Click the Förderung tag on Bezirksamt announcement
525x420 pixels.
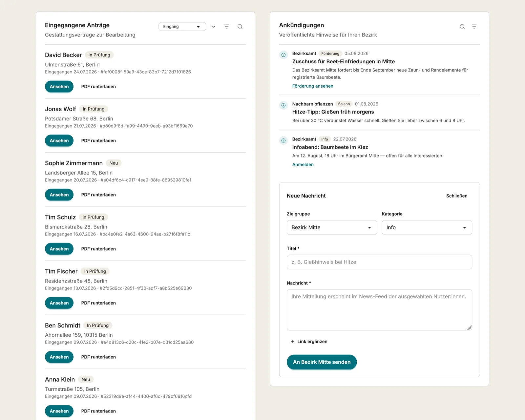click(330, 53)
